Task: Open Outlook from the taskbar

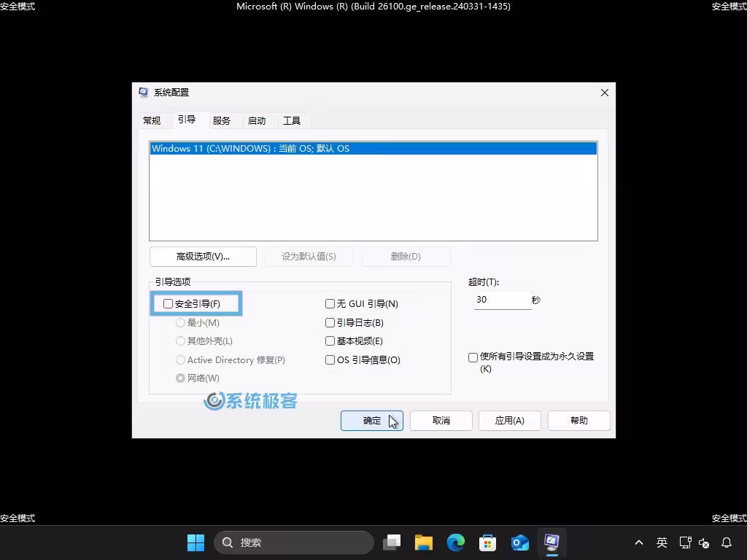Action: coord(519,542)
